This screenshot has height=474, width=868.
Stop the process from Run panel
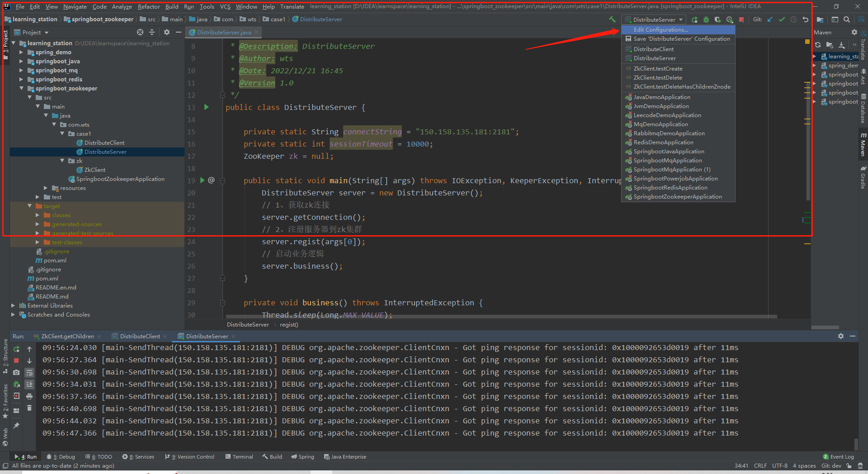[17, 360]
